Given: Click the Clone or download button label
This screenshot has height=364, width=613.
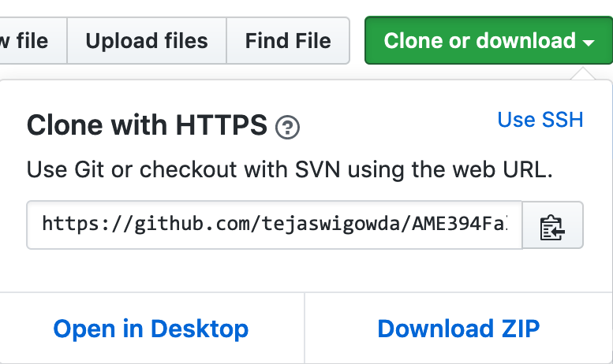Looking at the screenshot, I should pyautogui.click(x=480, y=41).
